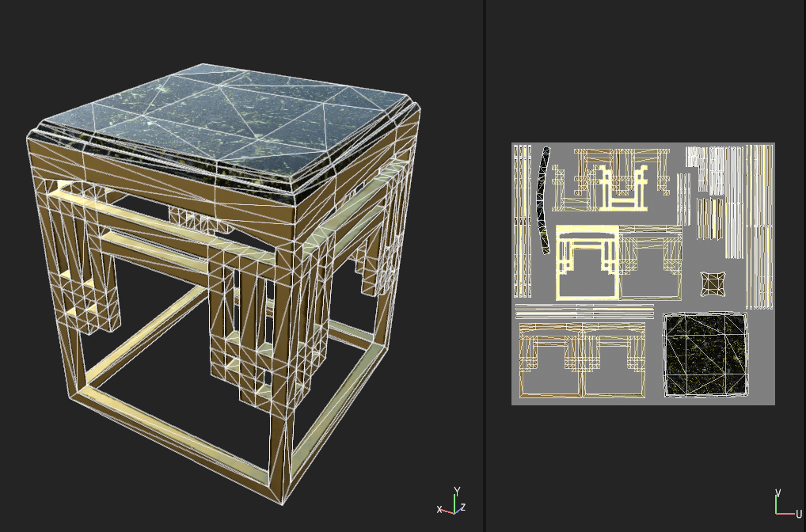
Task: Click the U label on the UV axis indicator
Action: coord(798,514)
